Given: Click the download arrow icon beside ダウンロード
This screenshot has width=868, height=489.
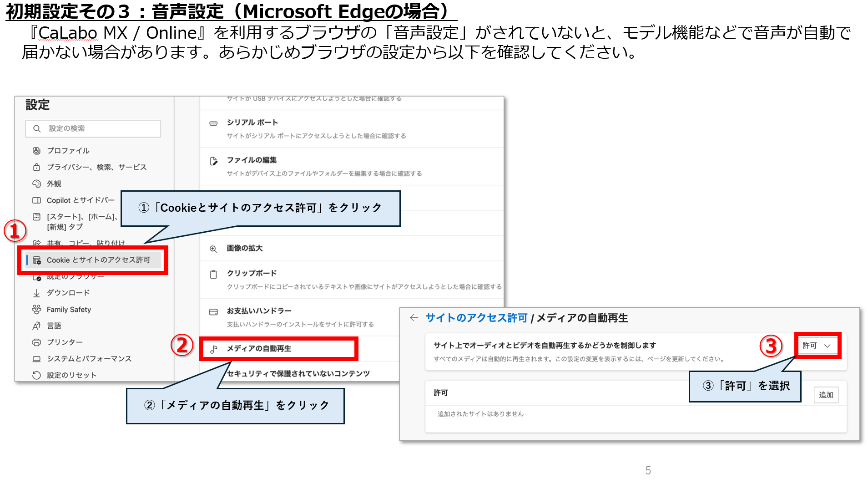Looking at the screenshot, I should pyautogui.click(x=36, y=293).
